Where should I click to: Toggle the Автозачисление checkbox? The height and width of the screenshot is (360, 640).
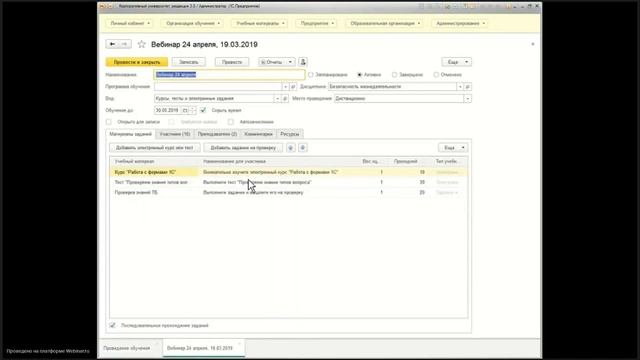(231, 122)
